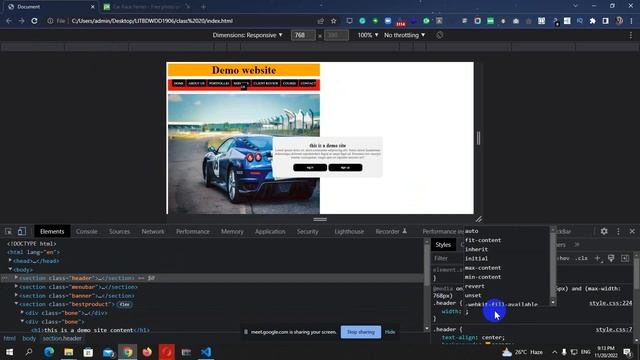The image size is (640, 360).
Task: Collapse the body element node
Action: 10,269
